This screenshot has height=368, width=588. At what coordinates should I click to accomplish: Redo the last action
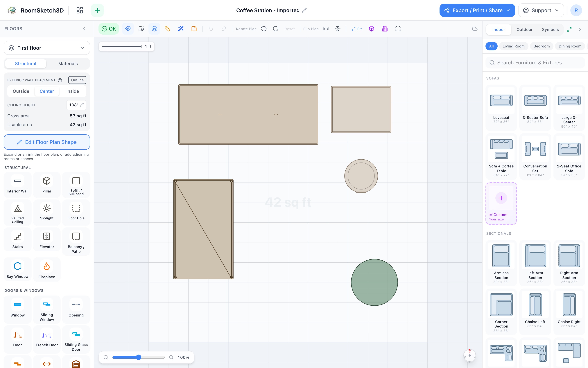pos(224,29)
